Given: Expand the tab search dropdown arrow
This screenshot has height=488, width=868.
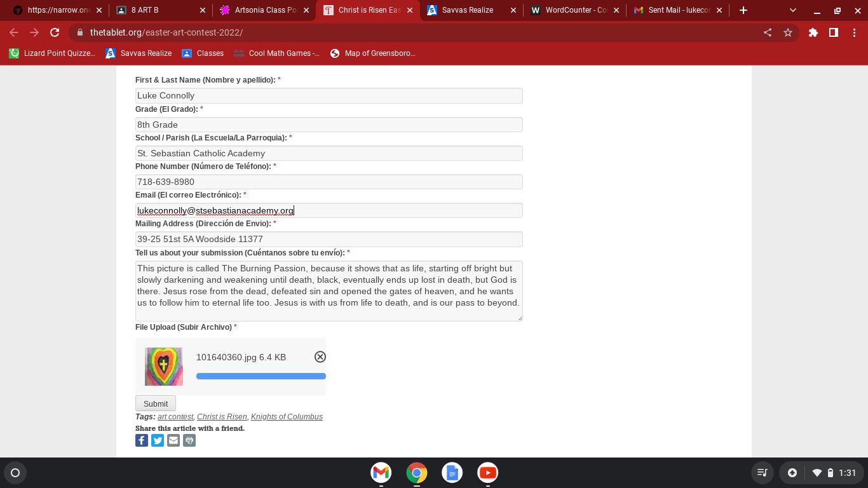Looking at the screenshot, I should tap(792, 10).
